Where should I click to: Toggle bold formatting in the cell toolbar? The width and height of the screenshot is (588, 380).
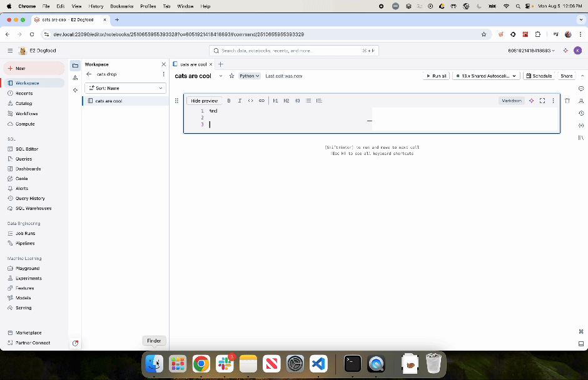(229, 101)
